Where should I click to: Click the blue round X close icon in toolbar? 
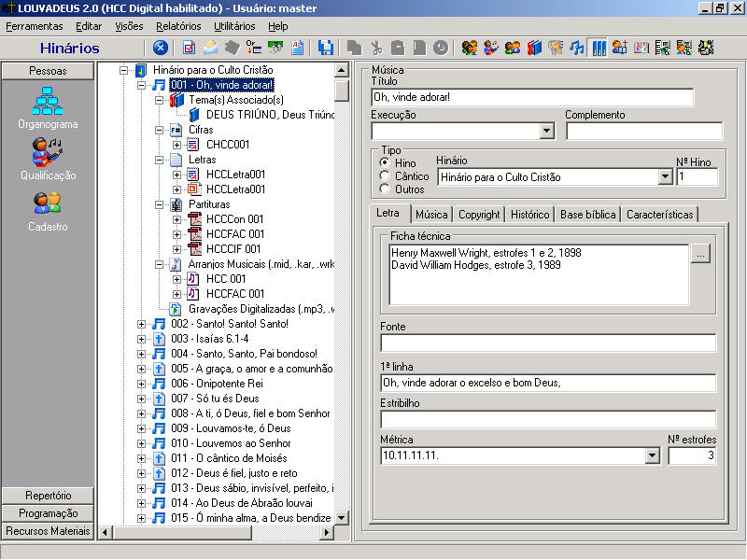[x=161, y=48]
